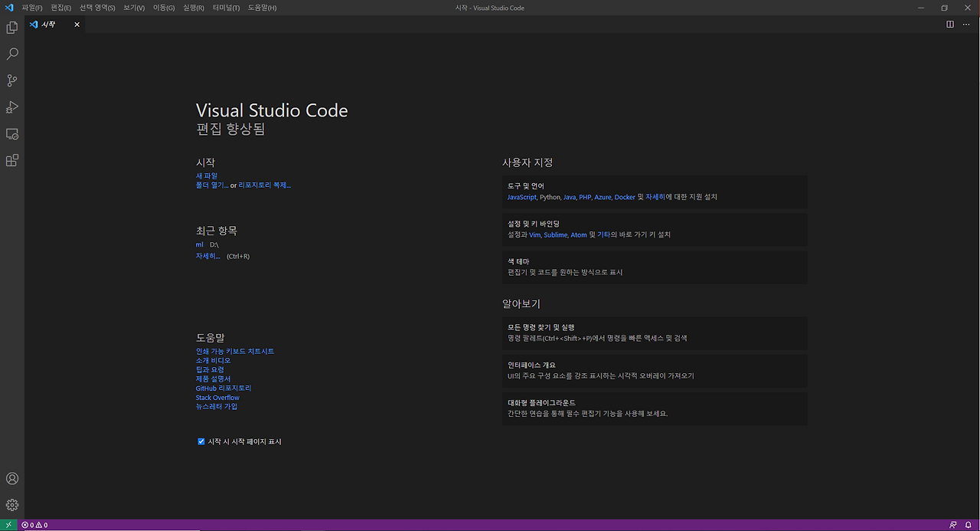Click 자세히 in 도구 및 언어 row
Screen dimensions: 980x531
[x=655, y=197]
